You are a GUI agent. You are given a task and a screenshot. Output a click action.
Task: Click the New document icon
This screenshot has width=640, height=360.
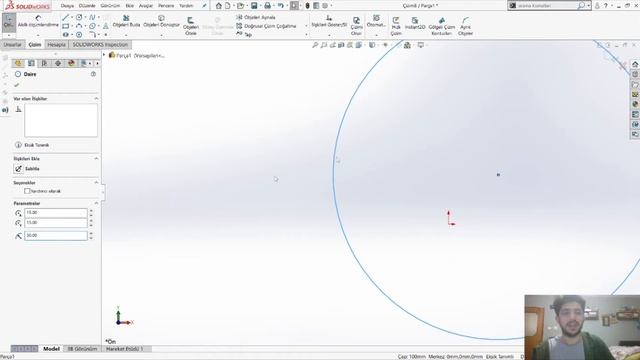coord(228,6)
